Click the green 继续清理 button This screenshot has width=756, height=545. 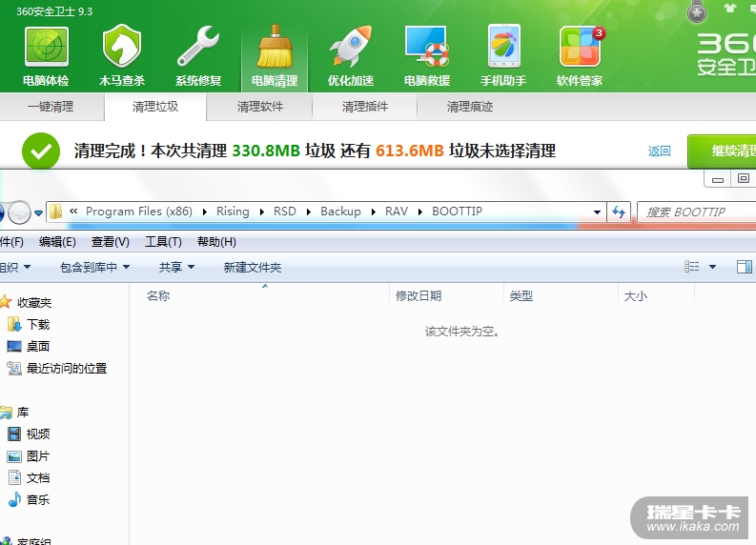pyautogui.click(x=722, y=151)
